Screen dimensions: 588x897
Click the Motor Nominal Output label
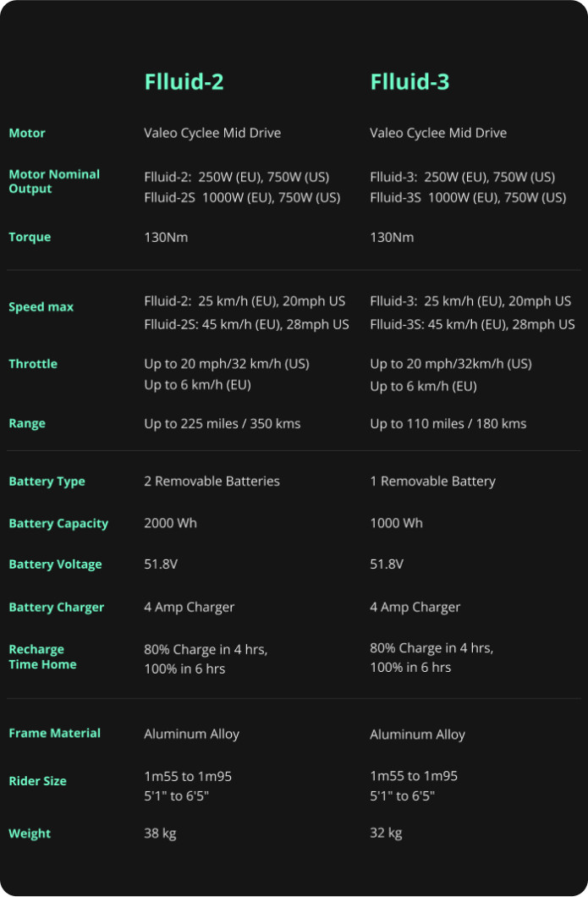[54, 181]
